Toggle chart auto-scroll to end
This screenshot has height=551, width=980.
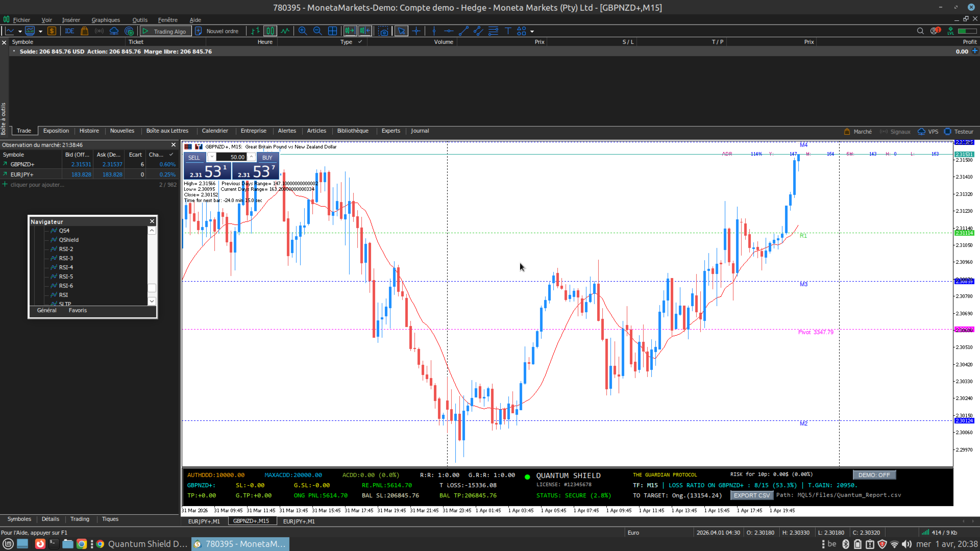click(350, 31)
